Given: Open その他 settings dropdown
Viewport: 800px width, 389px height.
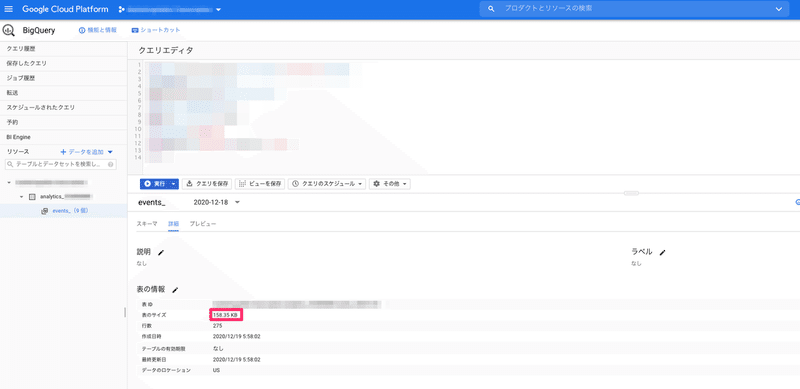Looking at the screenshot, I should coord(389,183).
